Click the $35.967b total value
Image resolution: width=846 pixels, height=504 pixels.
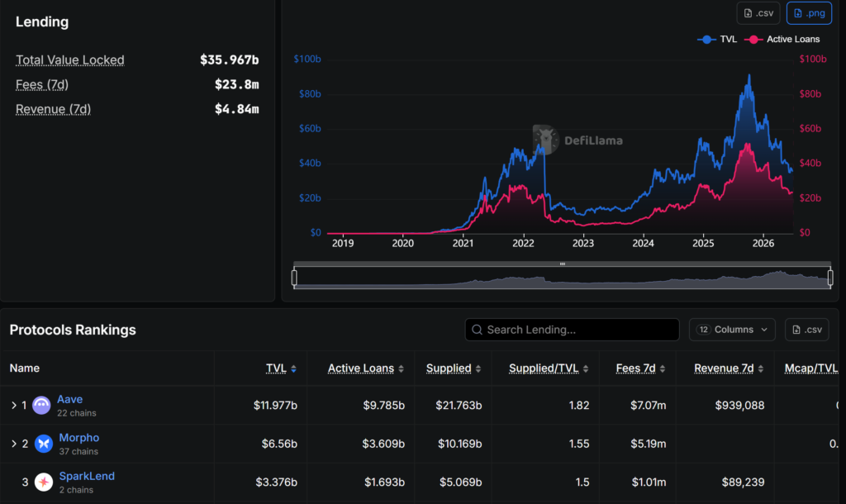coord(230,59)
